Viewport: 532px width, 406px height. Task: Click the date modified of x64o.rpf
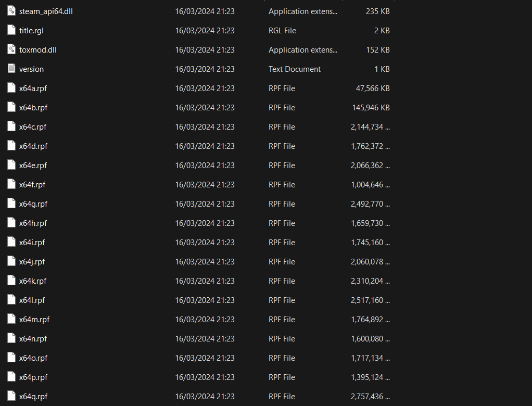(x=205, y=358)
